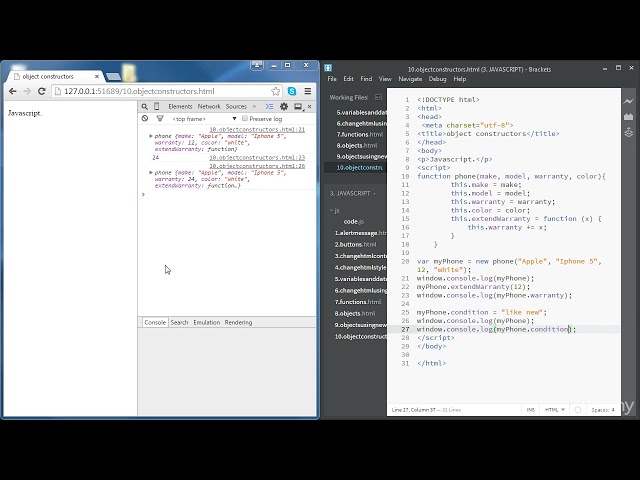
Task: Open code.js in project tree
Action: (x=353, y=222)
